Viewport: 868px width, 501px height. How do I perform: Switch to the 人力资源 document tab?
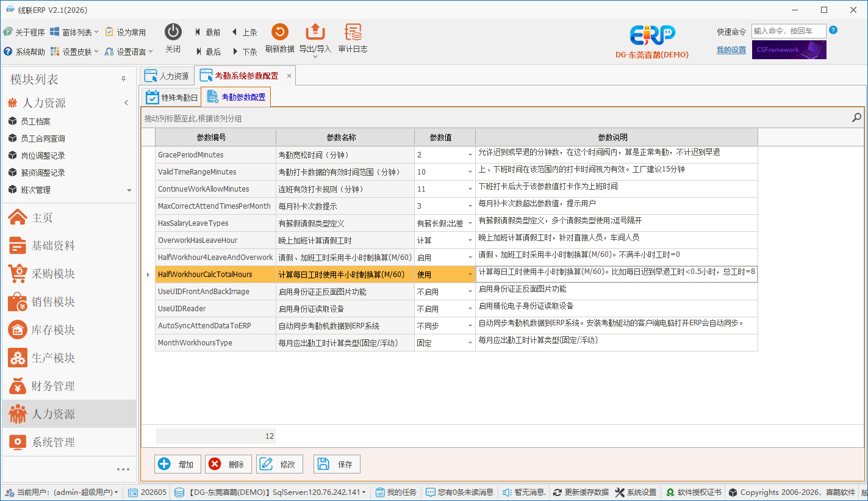[167, 76]
